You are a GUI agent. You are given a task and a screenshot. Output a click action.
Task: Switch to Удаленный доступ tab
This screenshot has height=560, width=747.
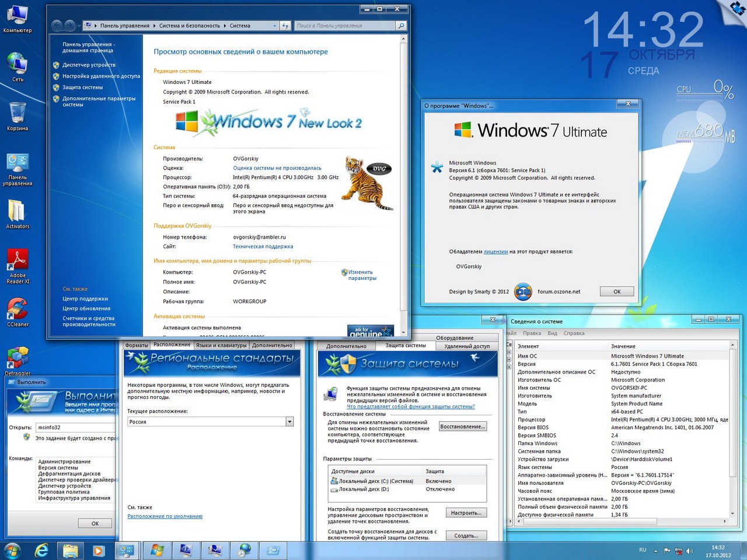tap(467, 346)
